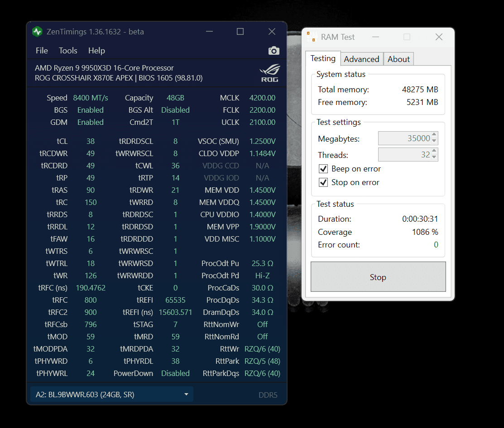Click the BGS Alt value Disabled

click(x=176, y=110)
